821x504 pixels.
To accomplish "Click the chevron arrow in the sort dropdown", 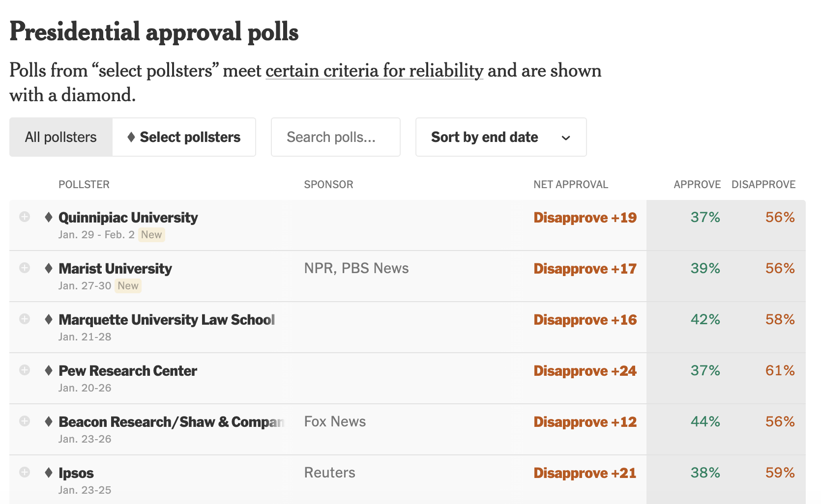I will point(566,138).
